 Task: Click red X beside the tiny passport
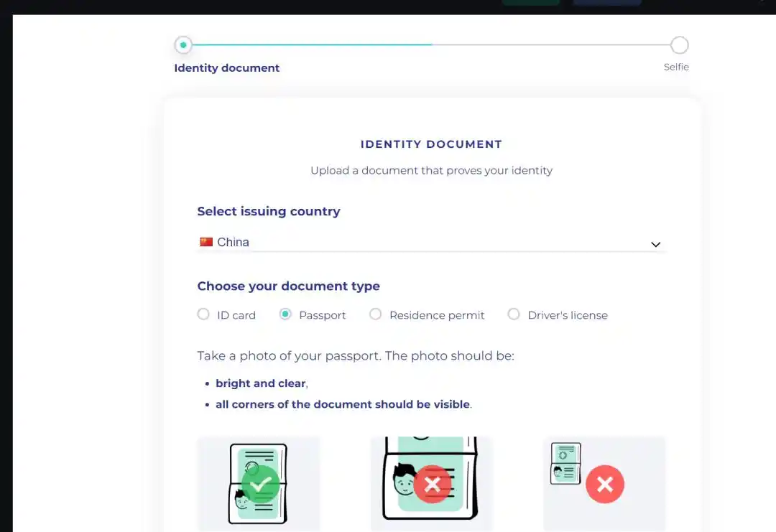coord(605,485)
